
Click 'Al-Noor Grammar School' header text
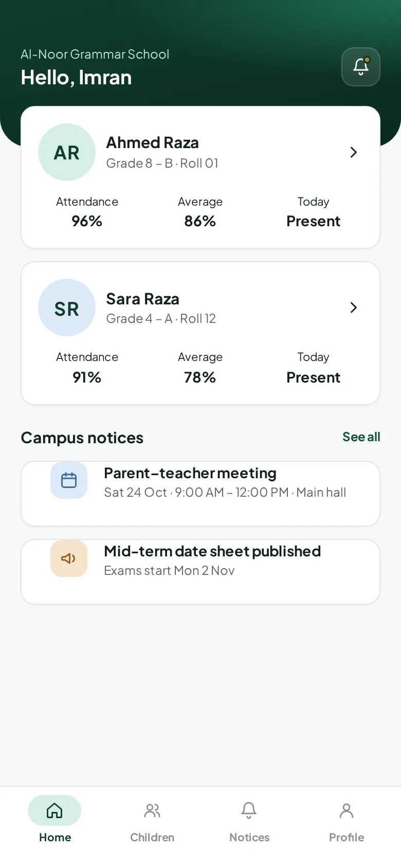(x=95, y=54)
